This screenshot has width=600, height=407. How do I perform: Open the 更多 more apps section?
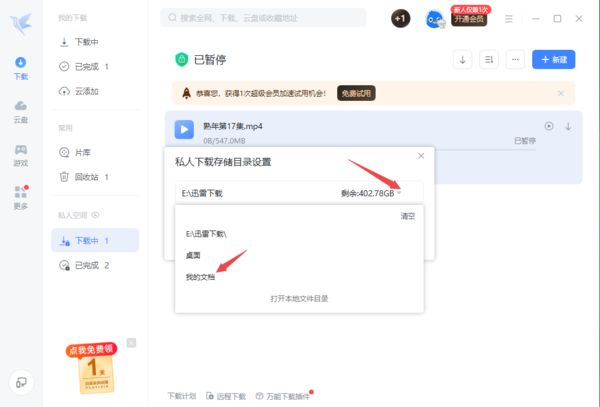click(x=21, y=198)
